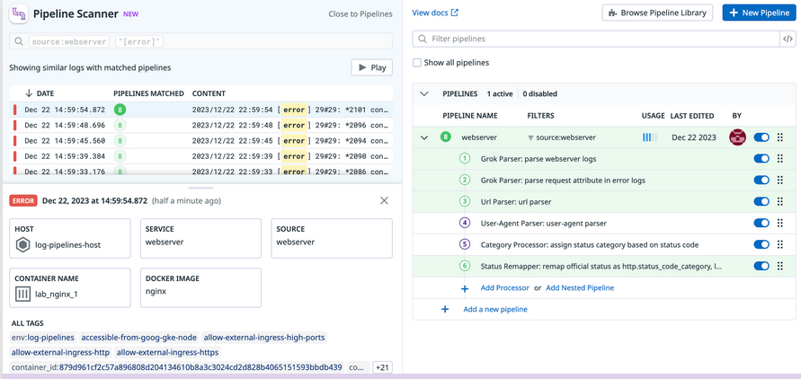Click the Play button
Screen dimensions: 801x379
[371, 67]
